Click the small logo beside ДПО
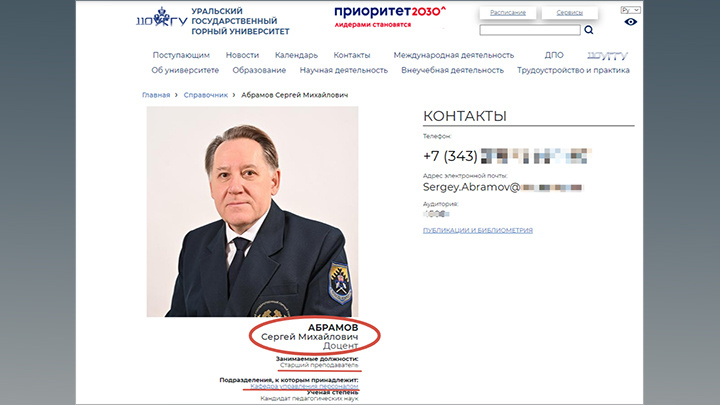 pos(607,56)
